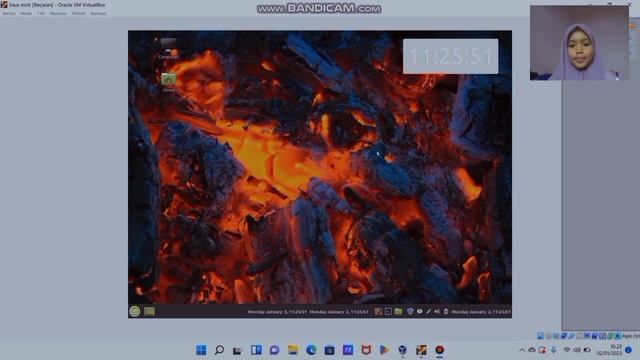Open the red McAfee taskbar icon
Image resolution: width=640 pixels, height=360 pixels.
(x=366, y=350)
